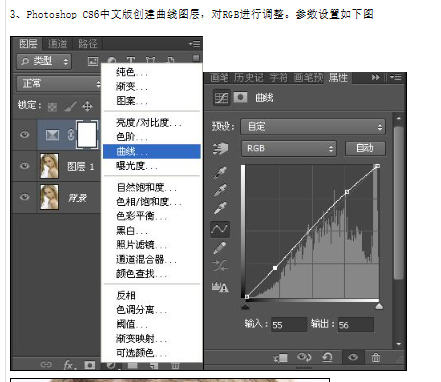Open the 预设 自定 preset dropdown

pos(313,127)
